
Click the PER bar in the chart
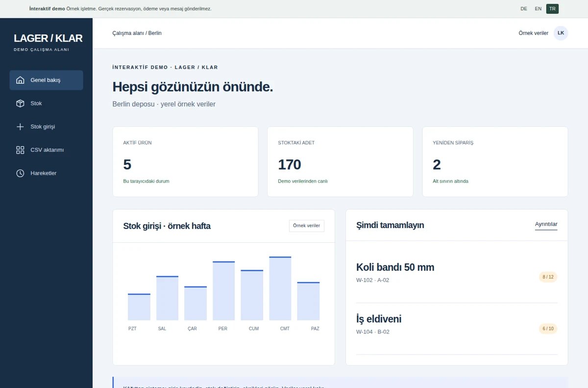tap(223, 291)
